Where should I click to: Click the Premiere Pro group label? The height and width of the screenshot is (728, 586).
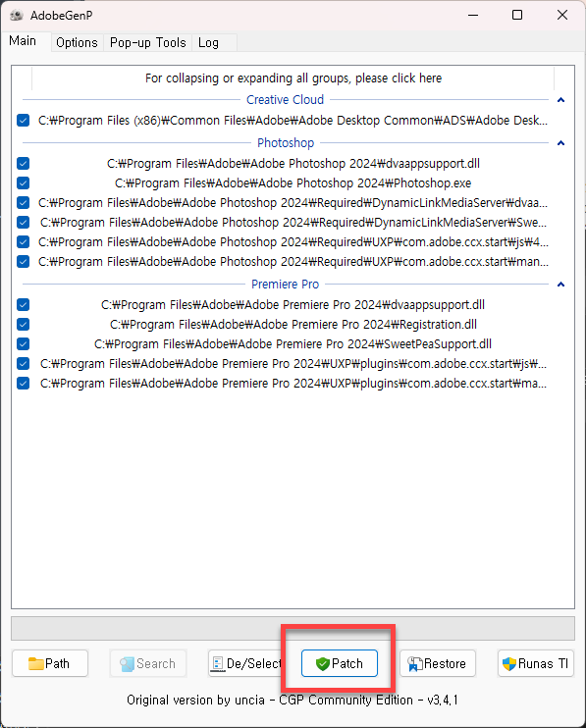click(x=285, y=285)
